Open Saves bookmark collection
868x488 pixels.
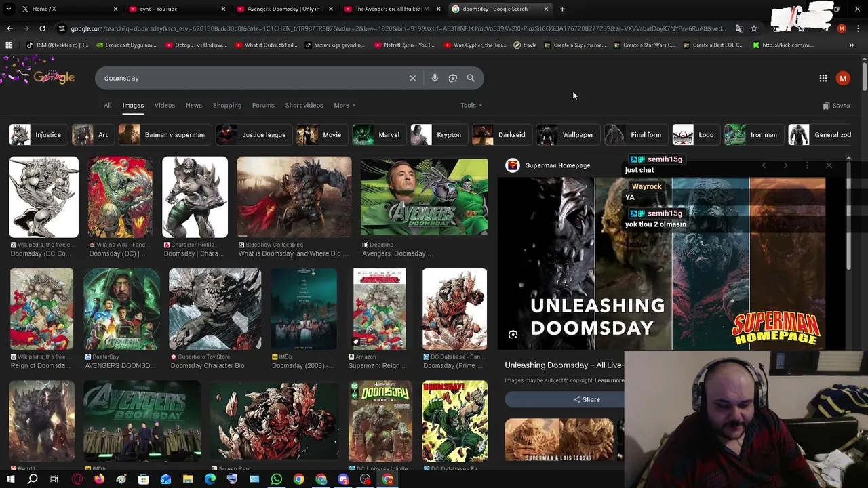tap(836, 106)
